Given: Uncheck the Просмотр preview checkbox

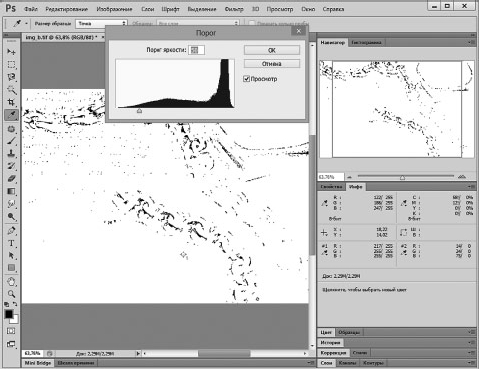Looking at the screenshot, I should (247, 79).
